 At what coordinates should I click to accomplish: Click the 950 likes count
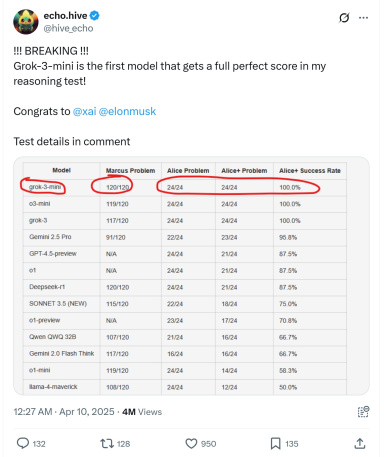click(208, 444)
